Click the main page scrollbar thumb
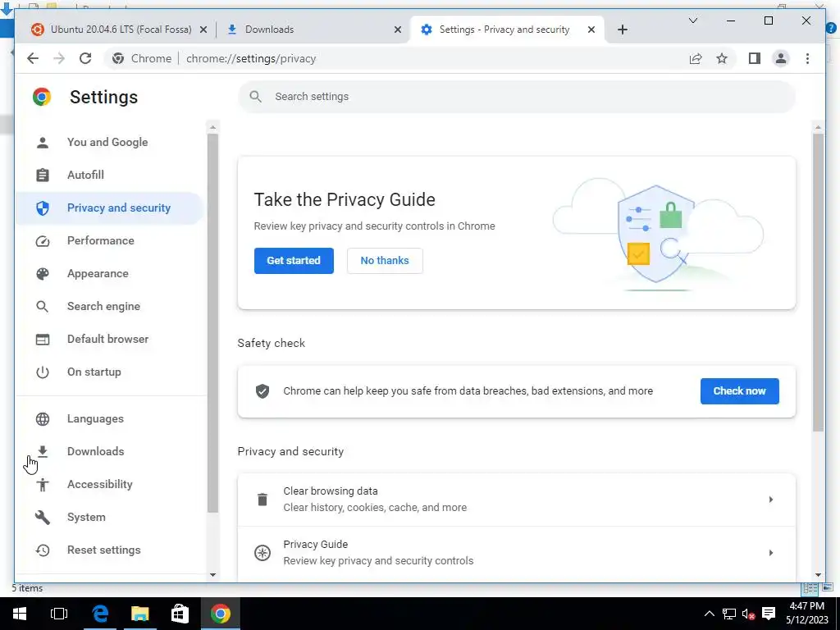 tap(818, 282)
